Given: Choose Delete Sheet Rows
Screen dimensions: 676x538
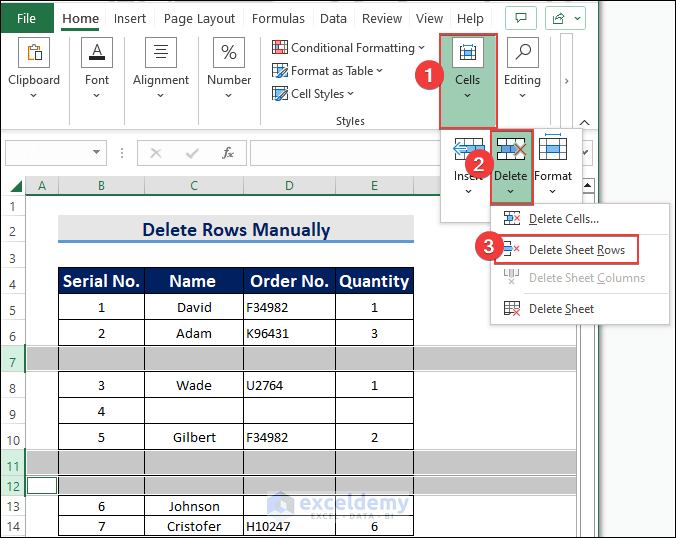Looking at the screenshot, I should (x=566, y=250).
